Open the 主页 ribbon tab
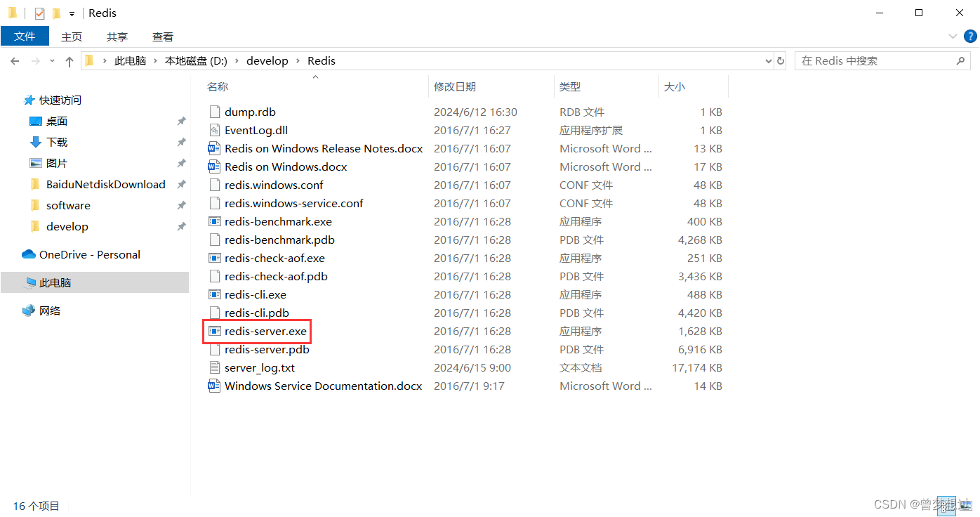The height and width of the screenshot is (517, 980). (x=72, y=37)
